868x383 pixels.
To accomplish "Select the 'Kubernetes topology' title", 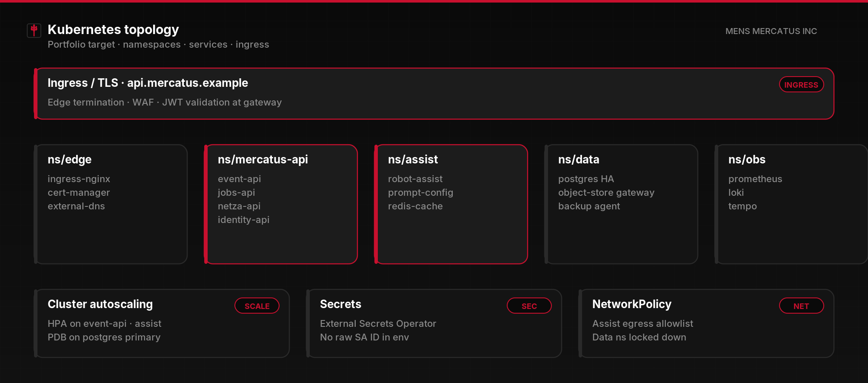I will click(113, 29).
